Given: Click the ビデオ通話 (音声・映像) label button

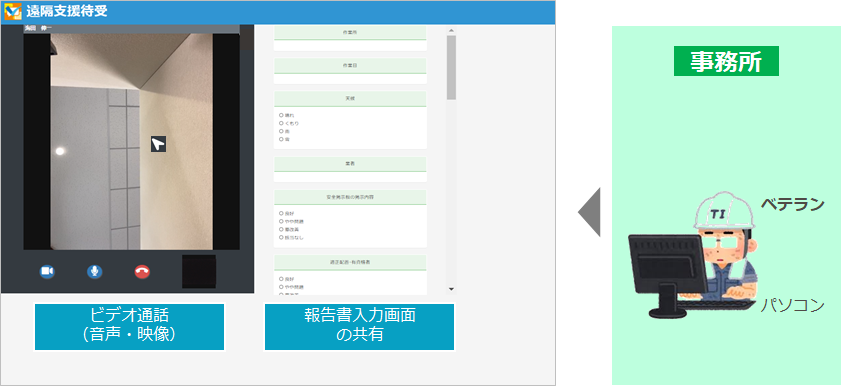Looking at the screenshot, I should [x=130, y=327].
